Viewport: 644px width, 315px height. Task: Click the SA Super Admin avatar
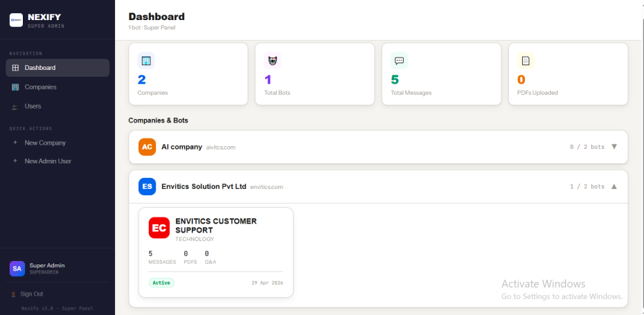pyautogui.click(x=17, y=269)
